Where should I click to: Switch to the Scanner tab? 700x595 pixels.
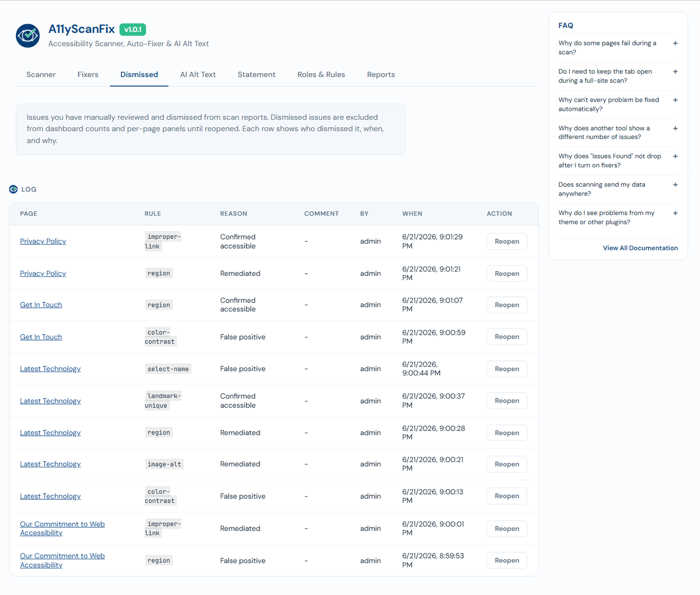[x=41, y=75]
